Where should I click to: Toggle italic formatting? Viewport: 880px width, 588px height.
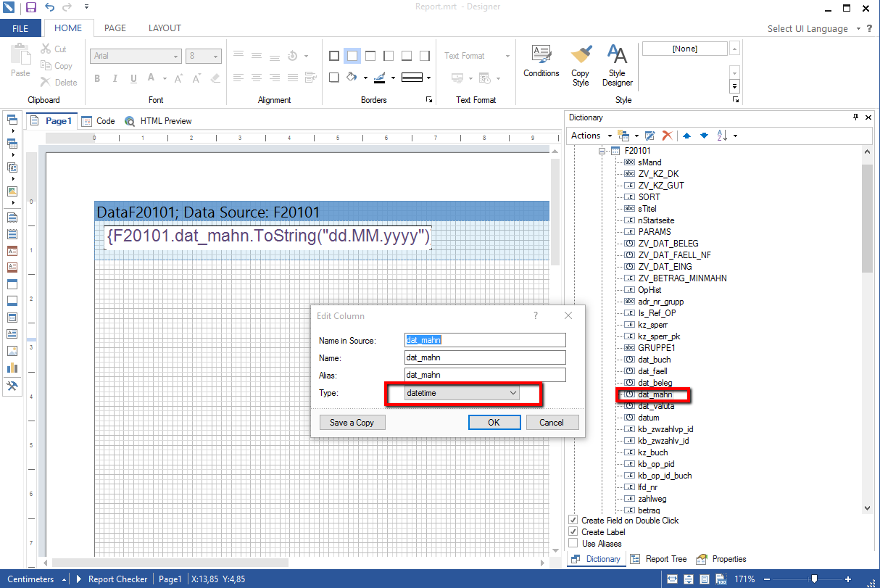point(115,78)
